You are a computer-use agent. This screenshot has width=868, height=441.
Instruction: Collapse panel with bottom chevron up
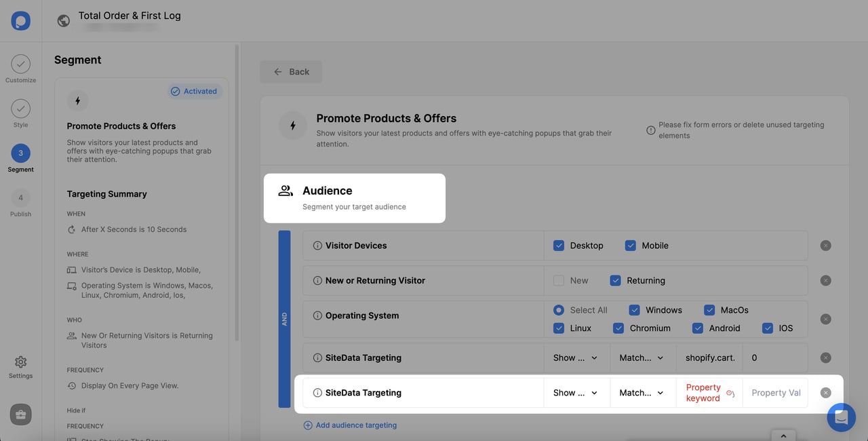pyautogui.click(x=783, y=436)
